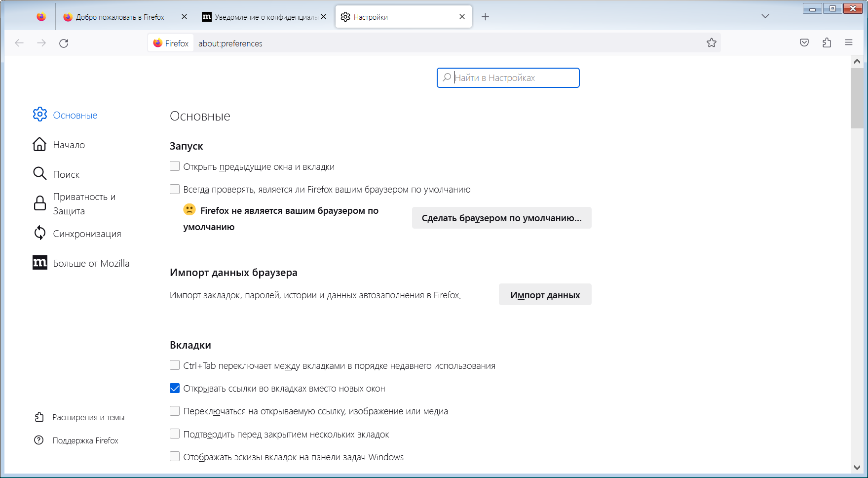Reload the current page
Screen dimensions: 868x478
tap(64, 43)
